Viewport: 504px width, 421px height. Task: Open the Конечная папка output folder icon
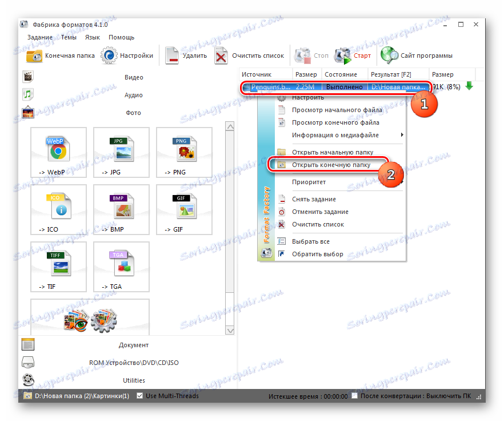coord(34,56)
